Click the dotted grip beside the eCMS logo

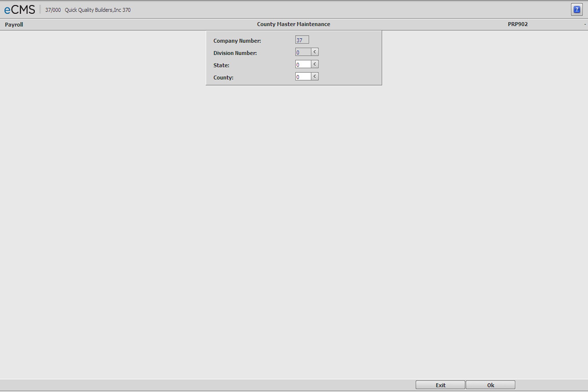[x=40, y=10]
